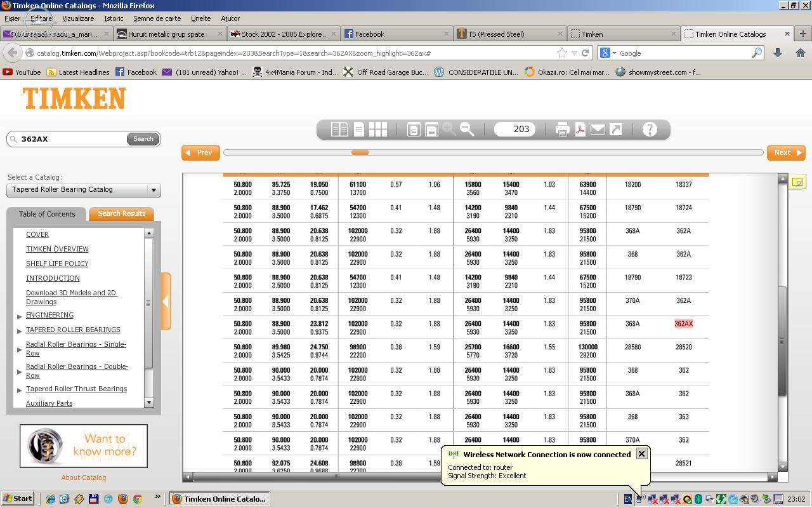The width and height of the screenshot is (812, 508).
Task: Open the Istoric menu
Action: [114, 18]
